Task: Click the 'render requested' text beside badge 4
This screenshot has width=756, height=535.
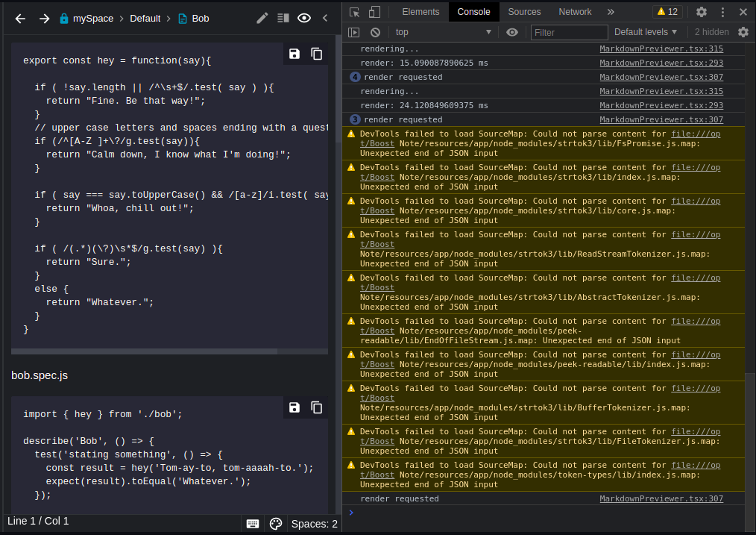Action: click(x=403, y=77)
